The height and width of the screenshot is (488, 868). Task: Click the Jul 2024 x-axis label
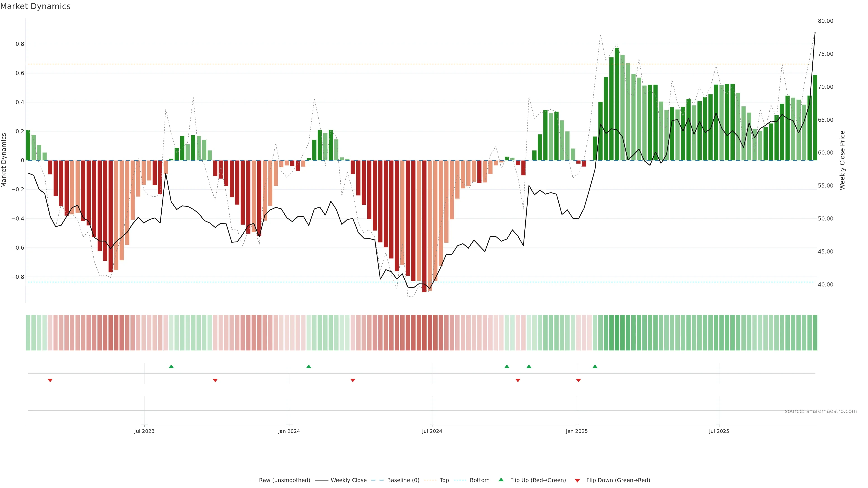click(x=432, y=431)
